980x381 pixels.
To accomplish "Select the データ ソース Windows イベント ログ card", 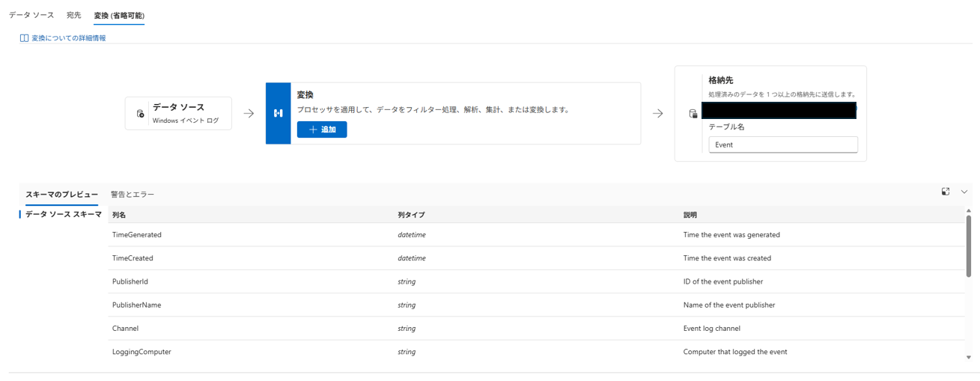I will coord(178,113).
